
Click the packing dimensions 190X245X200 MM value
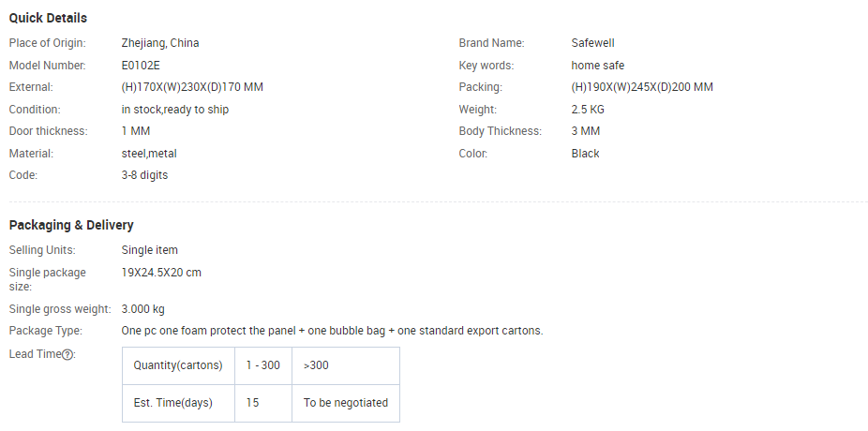click(x=642, y=87)
